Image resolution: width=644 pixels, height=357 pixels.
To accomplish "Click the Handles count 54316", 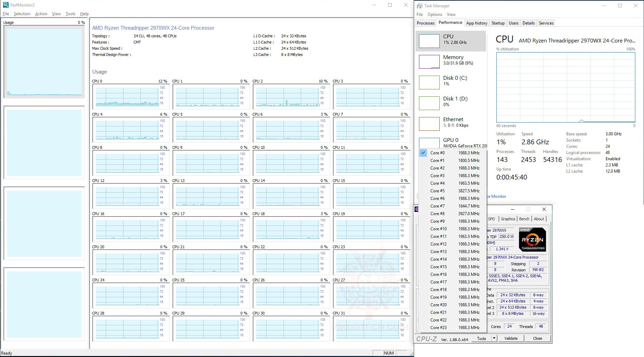I will coord(552,160).
